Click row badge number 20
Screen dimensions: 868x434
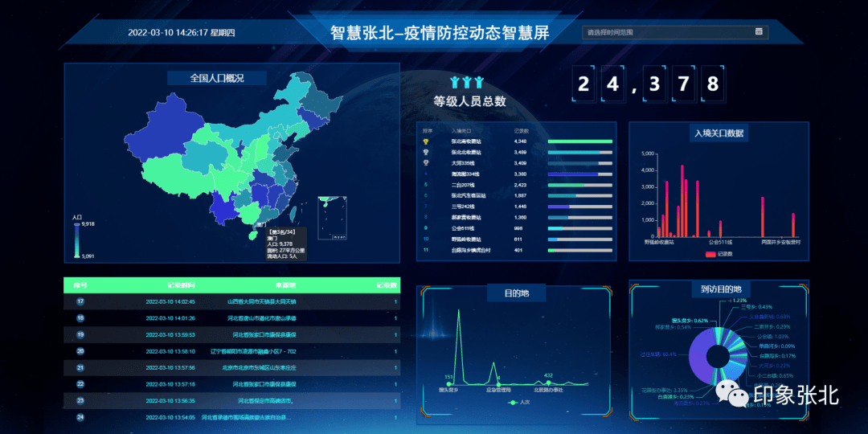(x=80, y=351)
